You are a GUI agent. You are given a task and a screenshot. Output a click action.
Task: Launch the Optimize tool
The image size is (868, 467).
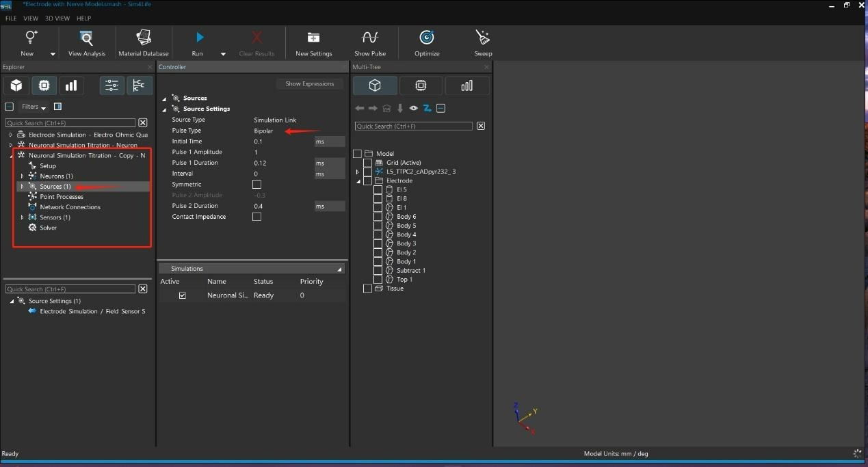click(427, 38)
